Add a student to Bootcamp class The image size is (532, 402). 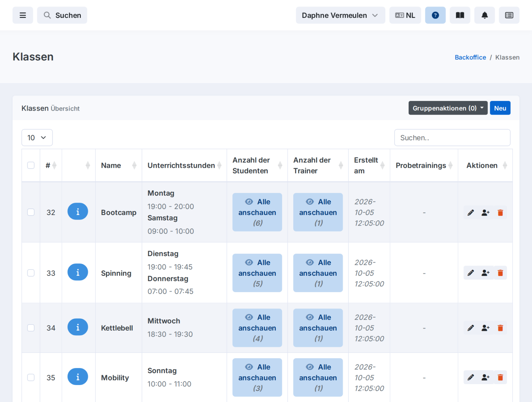tap(485, 213)
